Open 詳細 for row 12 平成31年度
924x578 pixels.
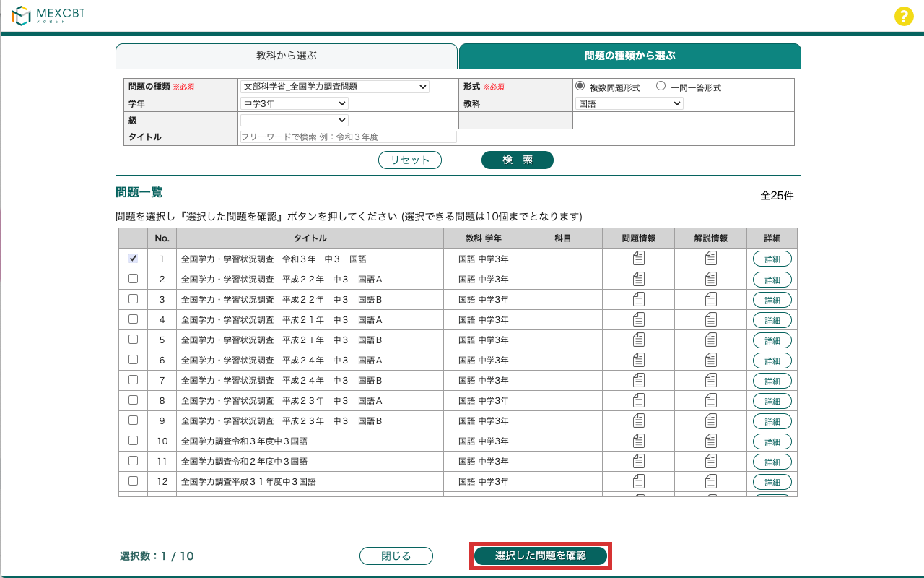click(772, 482)
